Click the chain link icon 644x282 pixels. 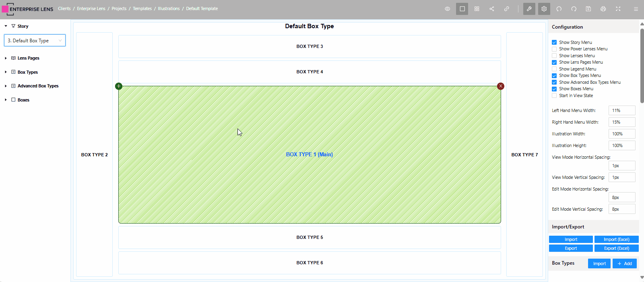(507, 9)
